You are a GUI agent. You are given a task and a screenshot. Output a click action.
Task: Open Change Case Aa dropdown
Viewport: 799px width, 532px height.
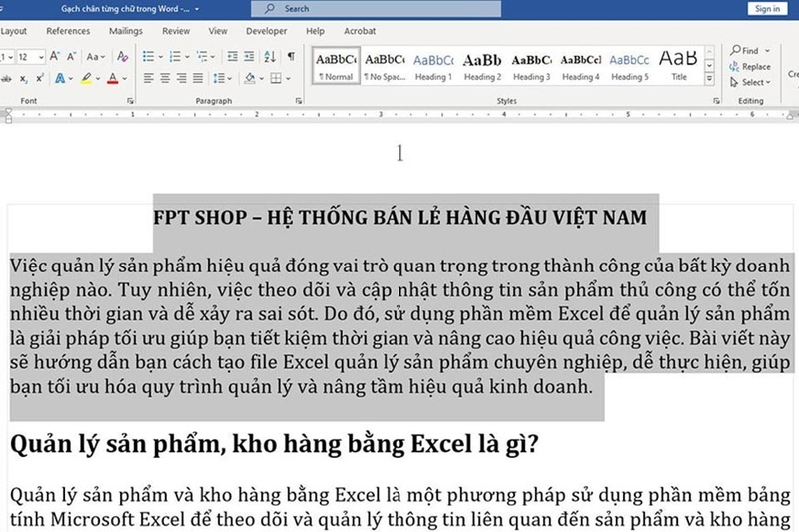coord(95,57)
